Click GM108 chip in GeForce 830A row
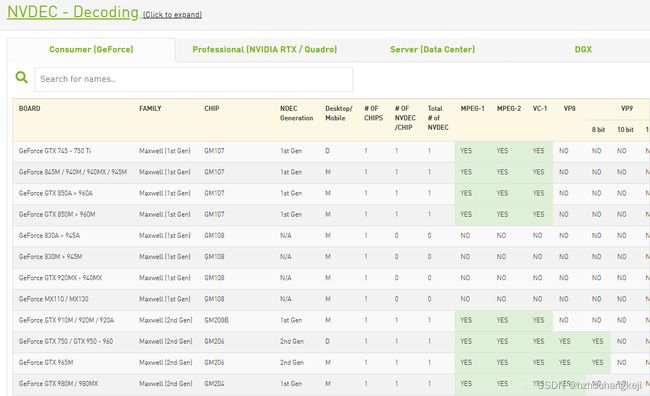Viewport: 650px width, 396px height. [x=214, y=236]
